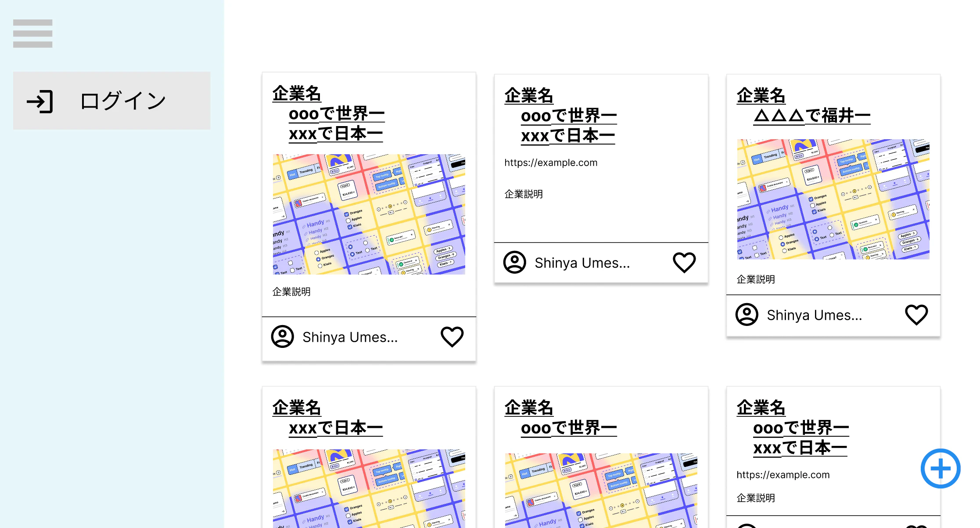This screenshot has width=980, height=528.
Task: Click the ログイン login button
Action: (111, 101)
